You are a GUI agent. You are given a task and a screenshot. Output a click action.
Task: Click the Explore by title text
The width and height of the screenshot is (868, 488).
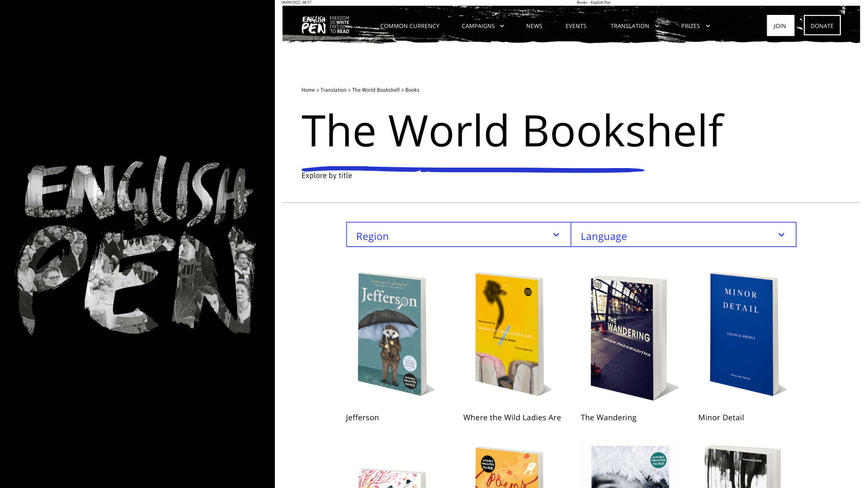(x=326, y=175)
